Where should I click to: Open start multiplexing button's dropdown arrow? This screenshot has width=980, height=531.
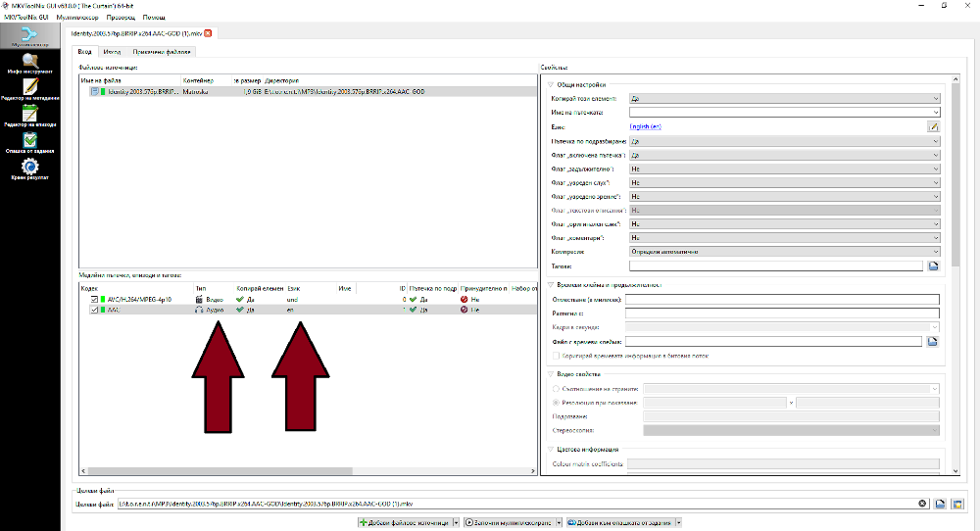(560, 523)
